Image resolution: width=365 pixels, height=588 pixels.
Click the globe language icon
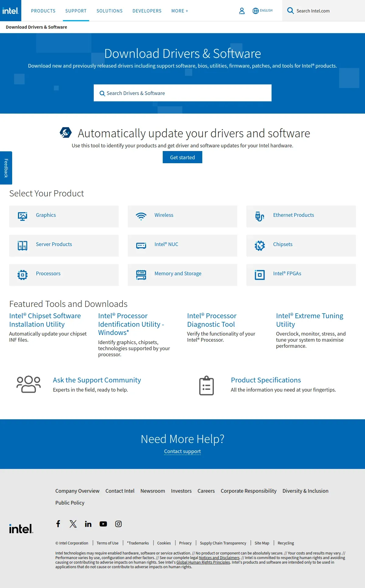255,11
